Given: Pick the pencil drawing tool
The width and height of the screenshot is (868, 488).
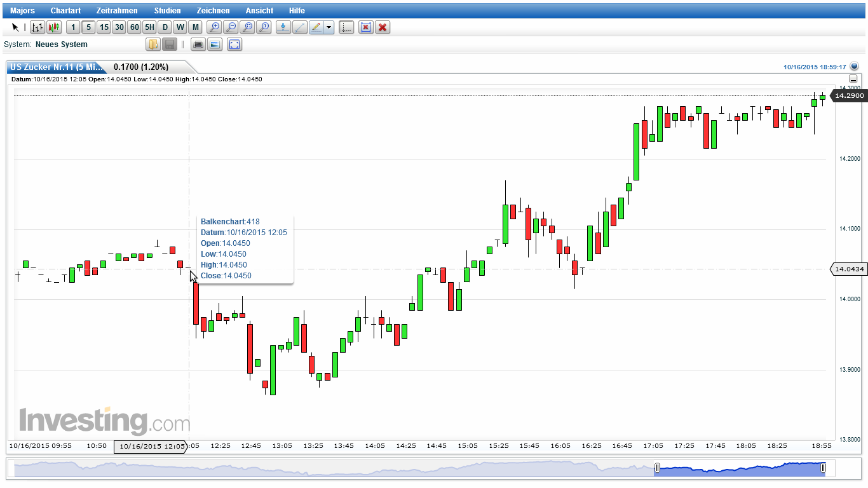Looking at the screenshot, I should click(316, 27).
